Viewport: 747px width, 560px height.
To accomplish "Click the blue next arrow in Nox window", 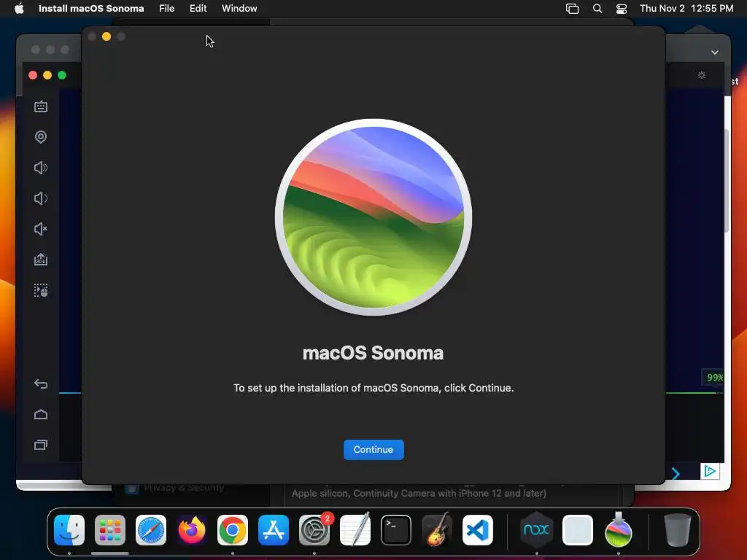I will click(x=676, y=473).
